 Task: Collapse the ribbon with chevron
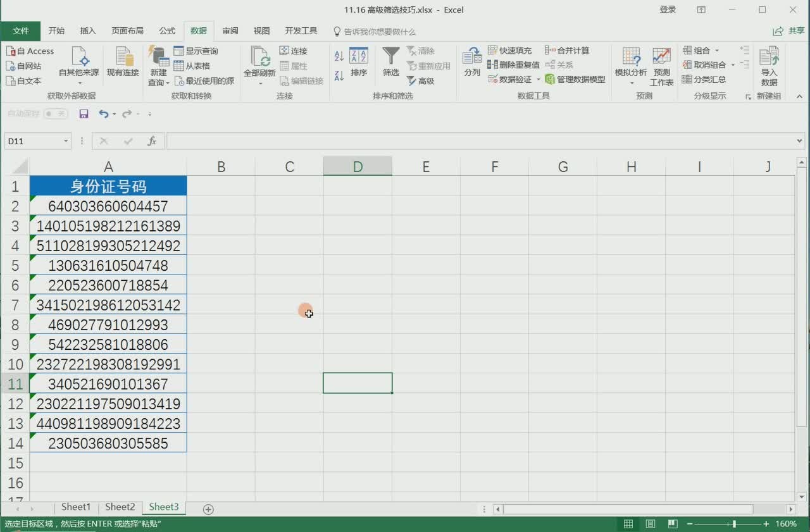coord(799,96)
